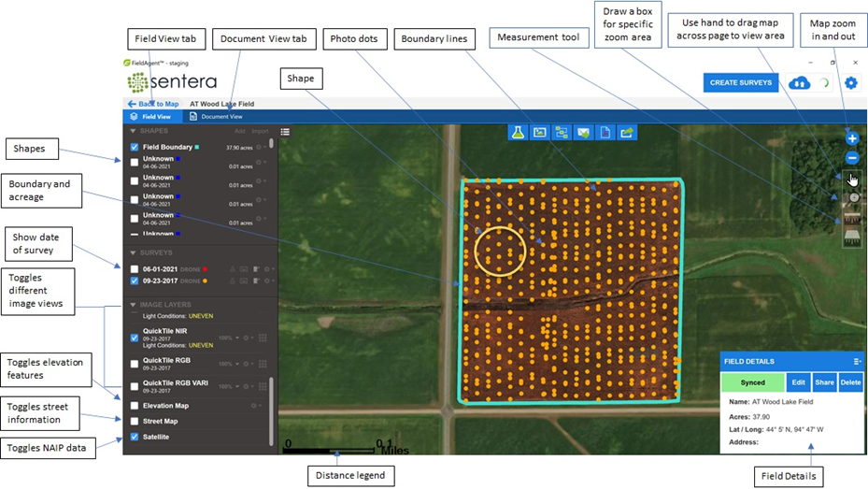Uncheck the Field Boundary shape checkbox

[x=135, y=148]
